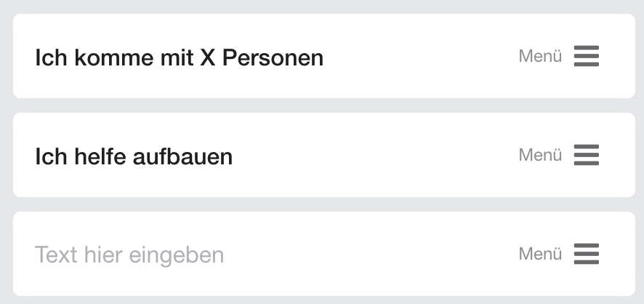The width and height of the screenshot is (644, 304).
Task: Click the word "Text" in the empty option placeholder
Action: pos(57,255)
